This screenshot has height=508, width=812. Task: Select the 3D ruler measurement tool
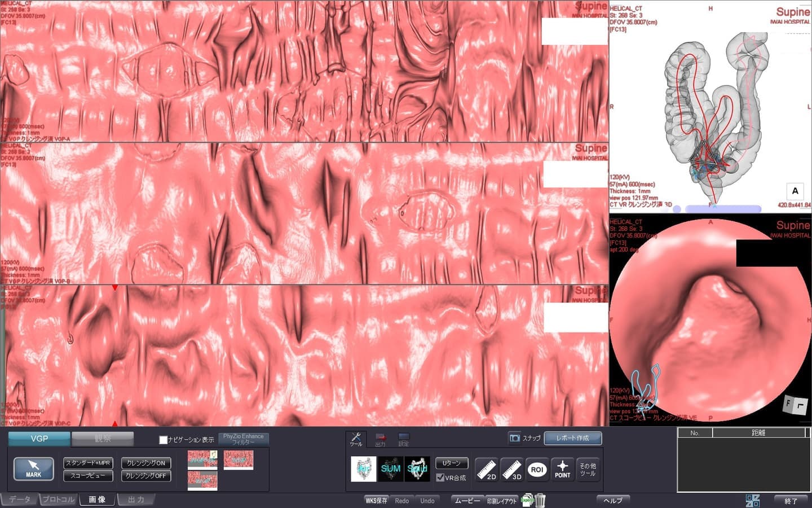tap(511, 469)
